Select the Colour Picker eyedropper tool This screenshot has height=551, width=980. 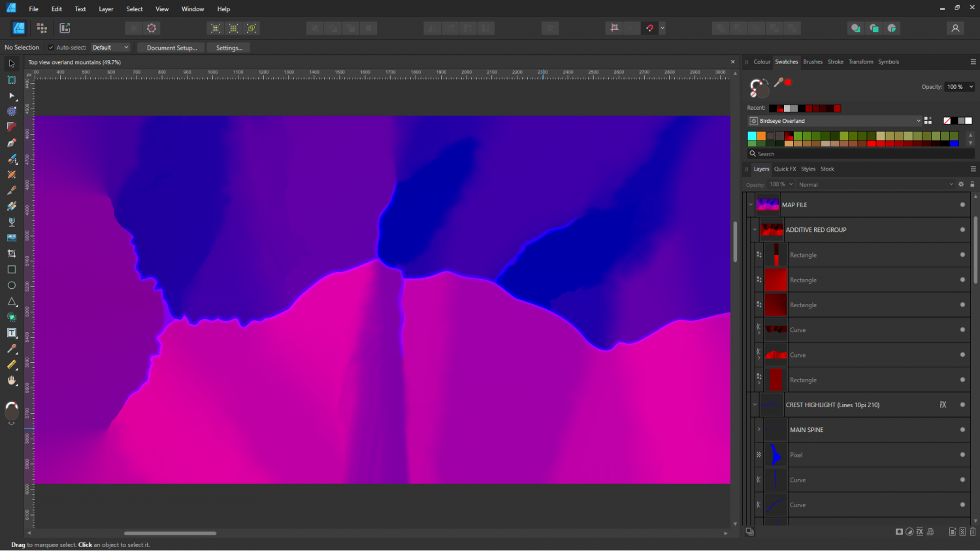11,349
